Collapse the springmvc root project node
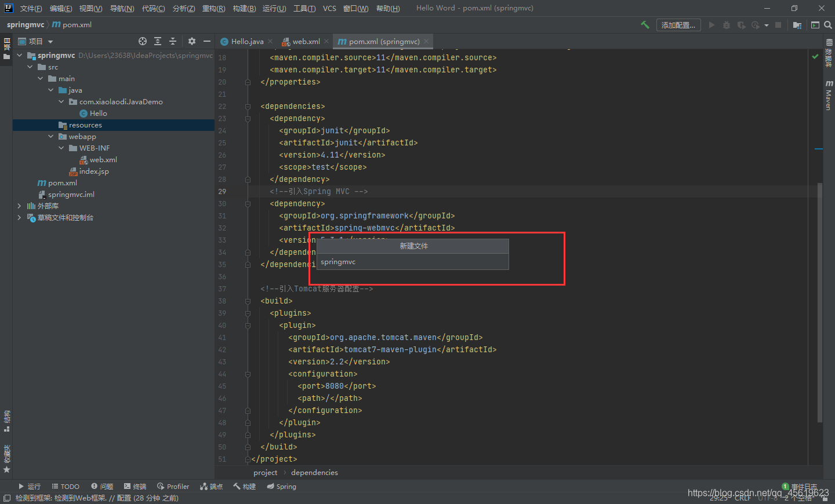The image size is (835, 504). pyautogui.click(x=19, y=56)
